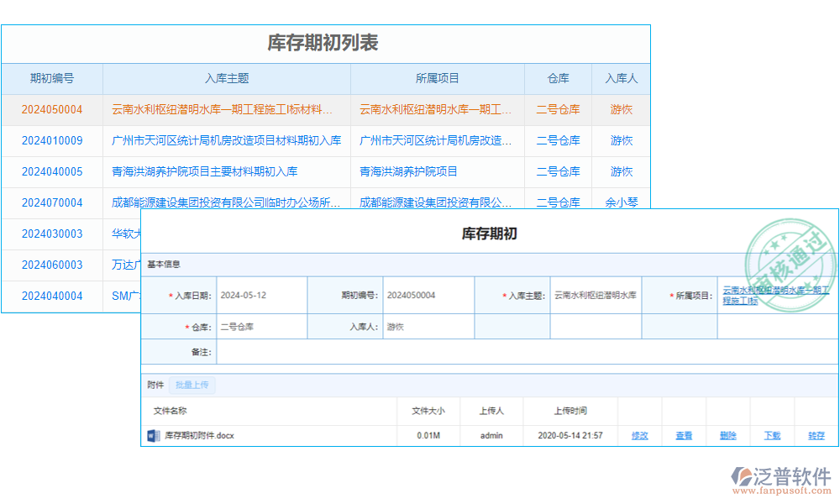This screenshot has width=840, height=504.
Task: Open 查看 to view the attachment
Action: click(685, 435)
